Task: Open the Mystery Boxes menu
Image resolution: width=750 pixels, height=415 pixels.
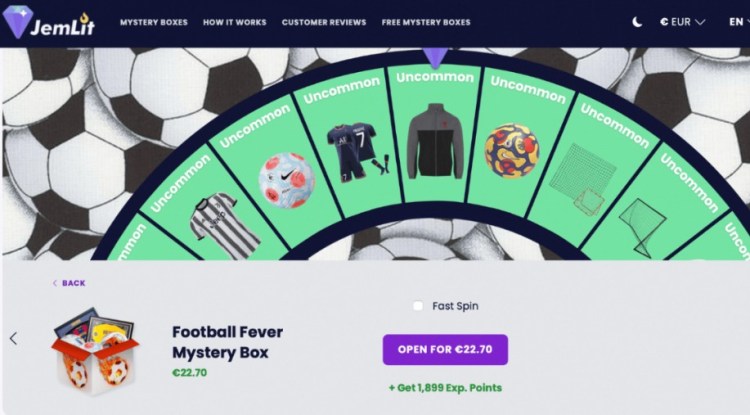Action: tap(154, 22)
